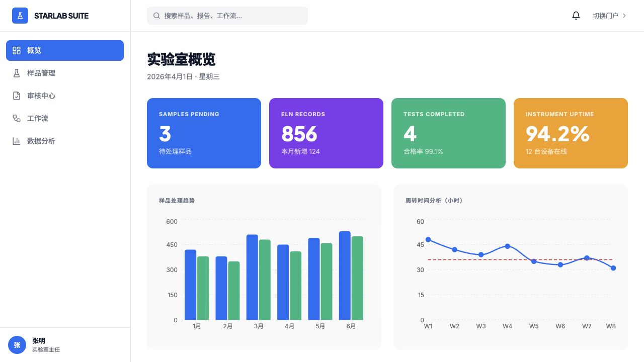
Task: Open the SAMPLES PENDING blue card
Action: 204,133
